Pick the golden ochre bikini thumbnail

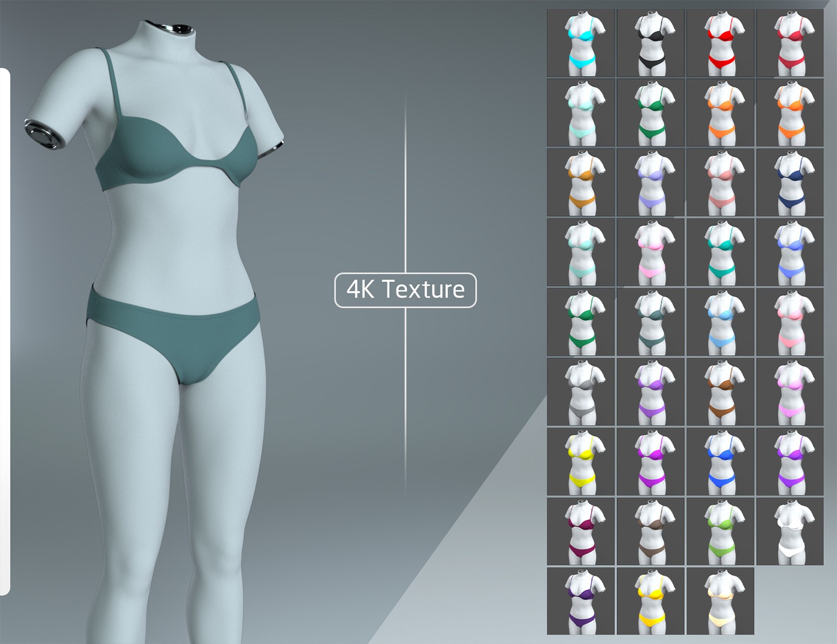pos(581,183)
